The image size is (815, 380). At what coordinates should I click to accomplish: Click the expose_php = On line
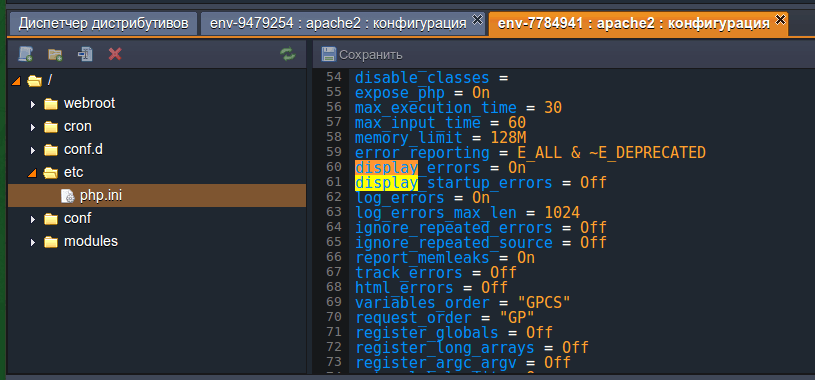pos(423,93)
